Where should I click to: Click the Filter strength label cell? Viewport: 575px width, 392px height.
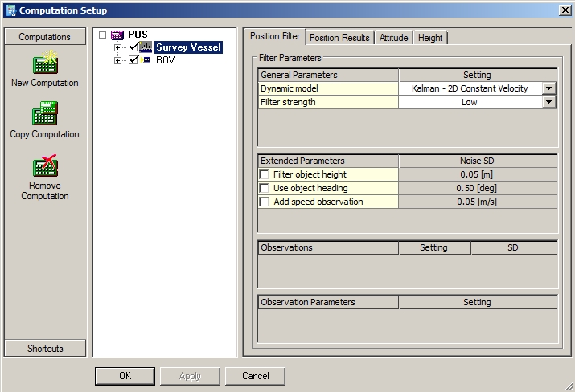pos(328,102)
